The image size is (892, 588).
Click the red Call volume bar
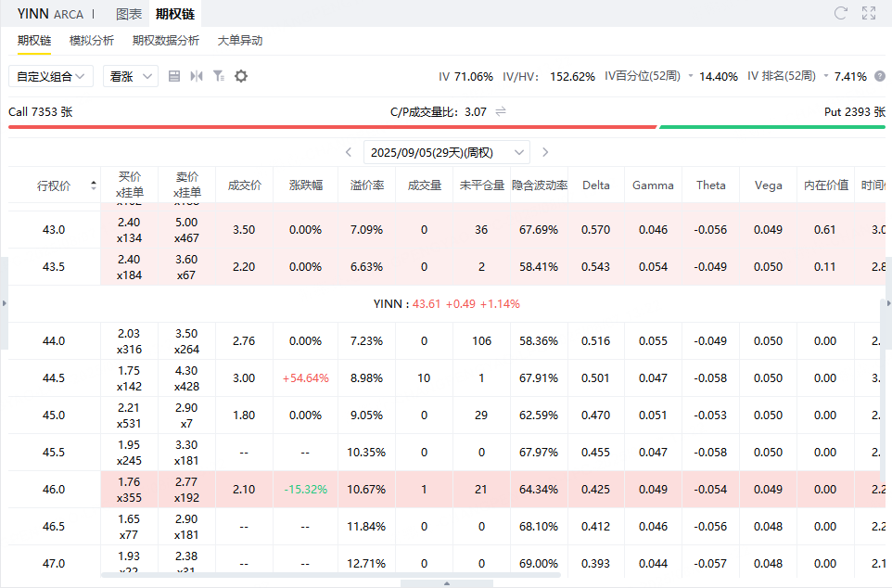tap(332, 127)
